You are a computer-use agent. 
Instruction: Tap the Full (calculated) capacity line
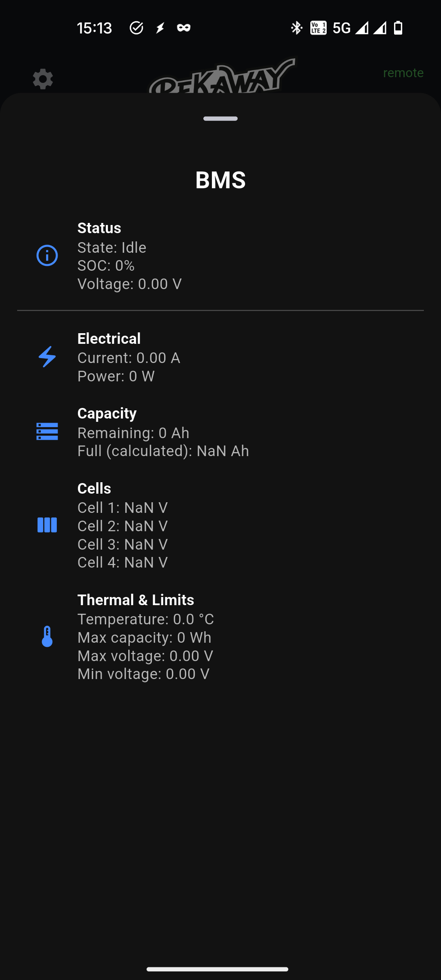[163, 451]
